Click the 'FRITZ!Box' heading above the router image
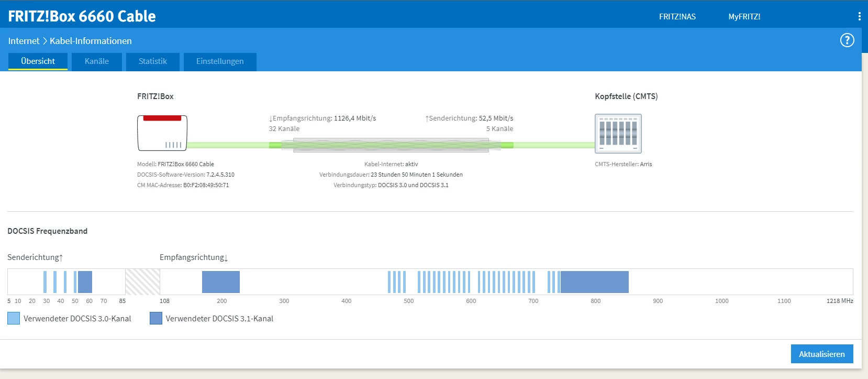This screenshot has width=868, height=379. (x=155, y=96)
